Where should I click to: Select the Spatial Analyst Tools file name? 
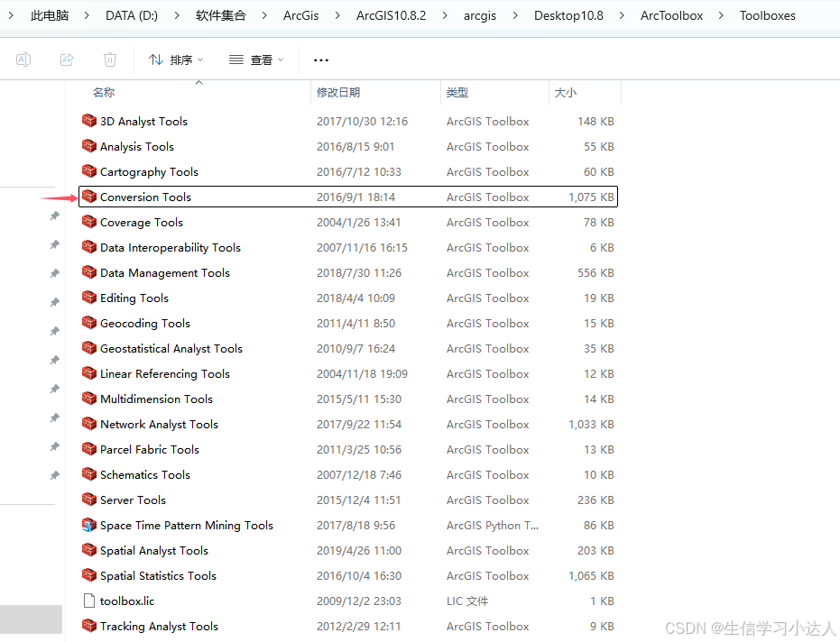(154, 550)
